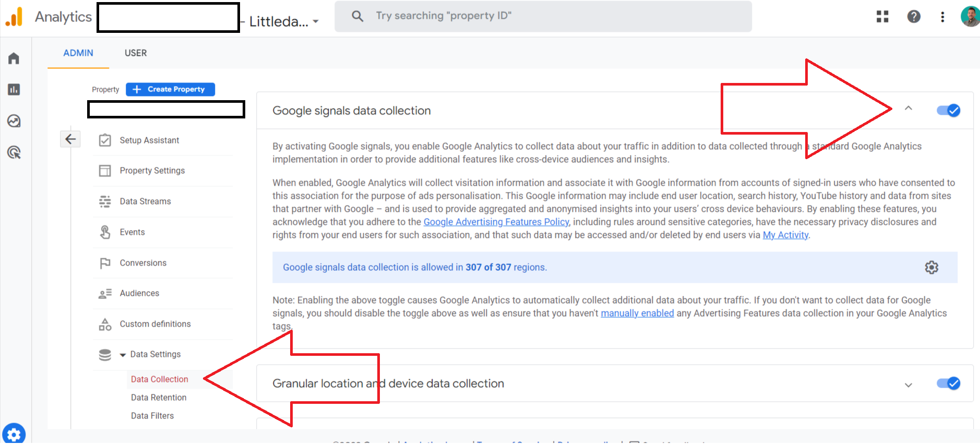Collapse the Google signals data collection section
The height and width of the screenshot is (444, 980).
point(909,108)
